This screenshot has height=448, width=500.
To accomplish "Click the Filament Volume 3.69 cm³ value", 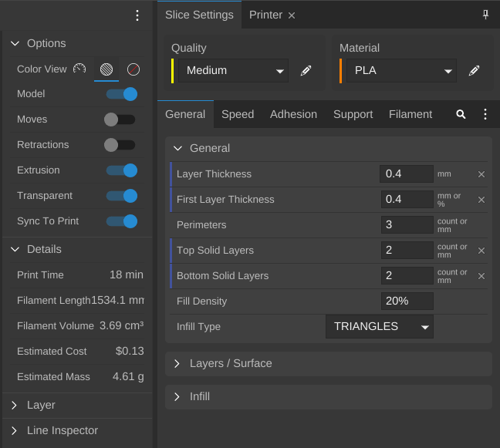I will [x=121, y=325].
